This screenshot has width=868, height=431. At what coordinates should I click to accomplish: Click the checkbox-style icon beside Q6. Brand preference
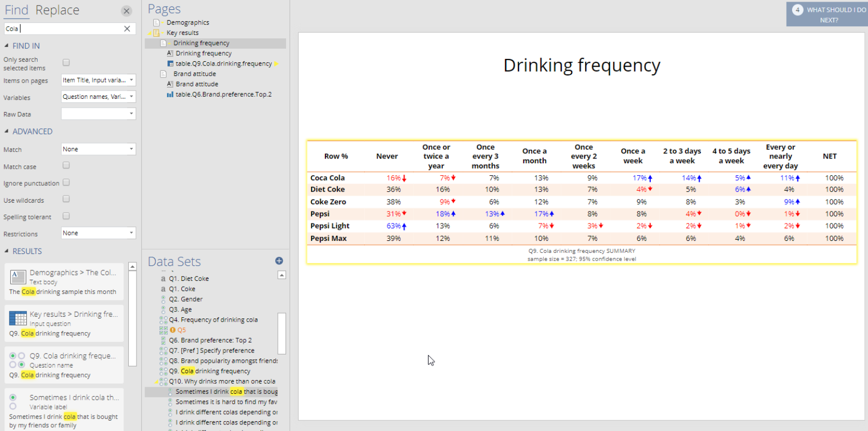point(163,340)
